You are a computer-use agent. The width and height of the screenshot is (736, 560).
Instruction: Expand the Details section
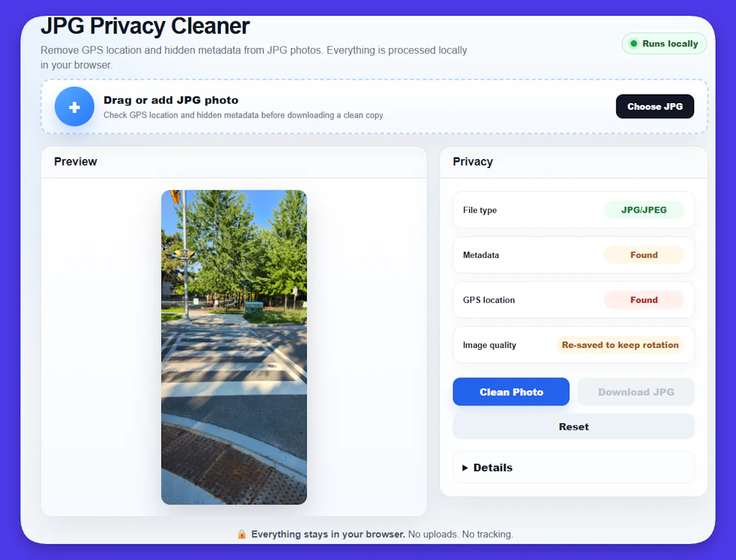[x=574, y=468]
